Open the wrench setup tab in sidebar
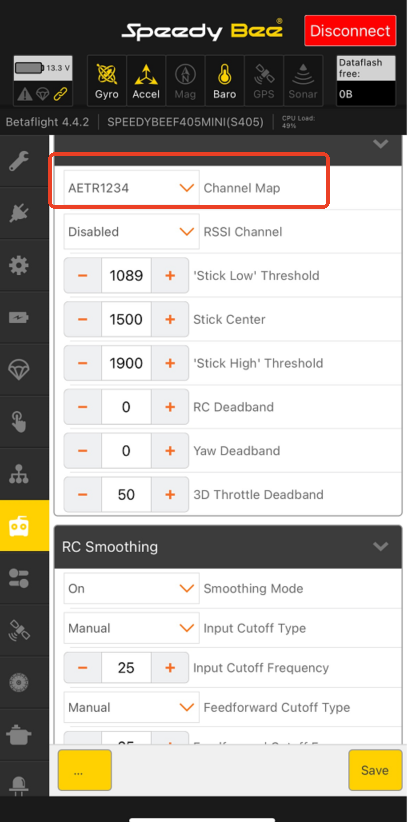The width and height of the screenshot is (408, 822). point(19,160)
